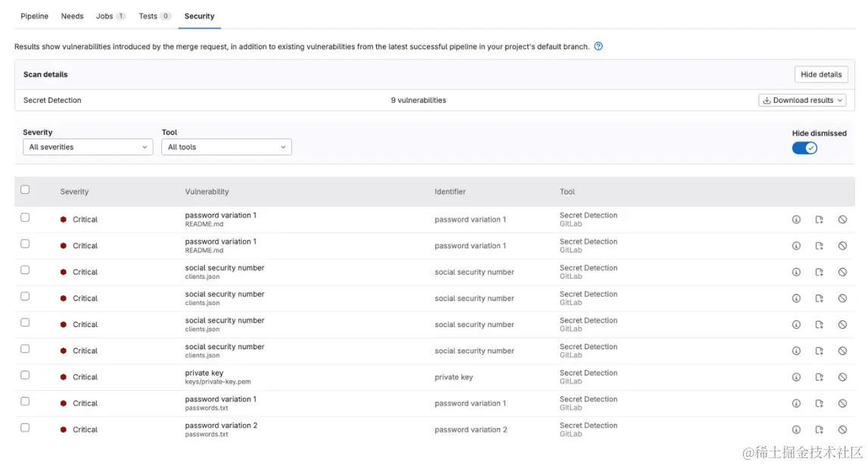Open the password variation 2 vulnerability name

click(x=221, y=426)
